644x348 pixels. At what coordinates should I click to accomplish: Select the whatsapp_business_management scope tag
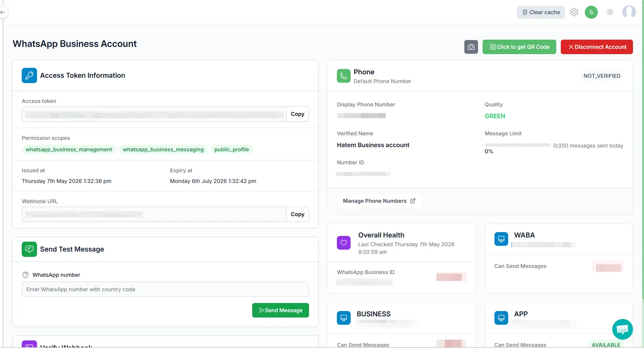tap(69, 149)
